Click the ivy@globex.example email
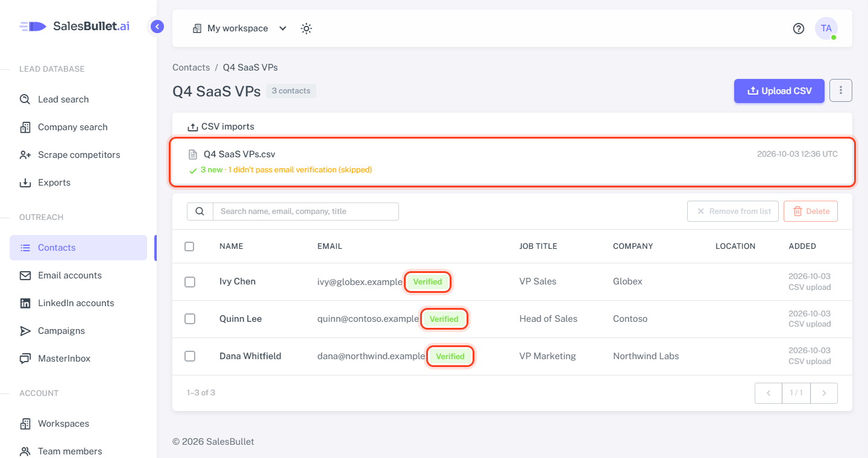 coord(360,282)
